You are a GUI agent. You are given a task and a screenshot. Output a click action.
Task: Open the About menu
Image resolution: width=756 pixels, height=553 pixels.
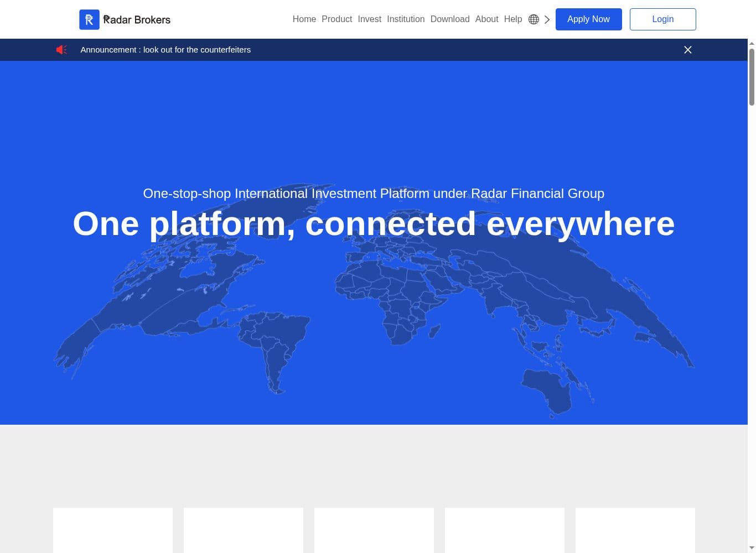click(487, 19)
